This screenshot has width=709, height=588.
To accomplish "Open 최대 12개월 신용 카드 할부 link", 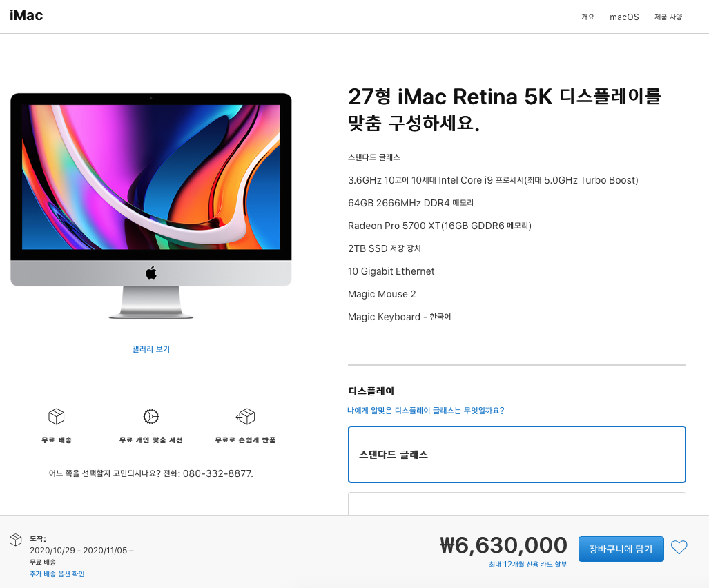I will coord(527,564).
